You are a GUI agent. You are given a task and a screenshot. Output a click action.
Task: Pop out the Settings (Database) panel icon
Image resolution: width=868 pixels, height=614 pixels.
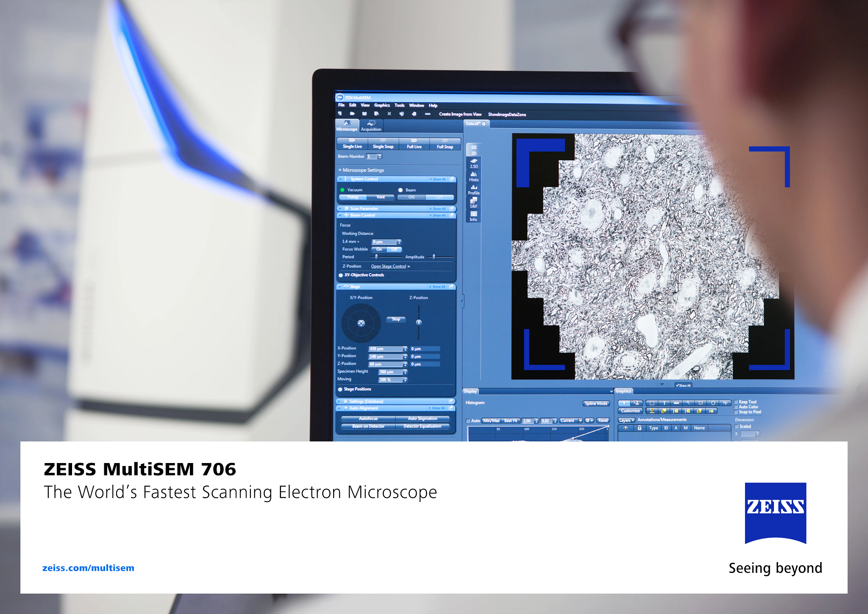point(451,401)
